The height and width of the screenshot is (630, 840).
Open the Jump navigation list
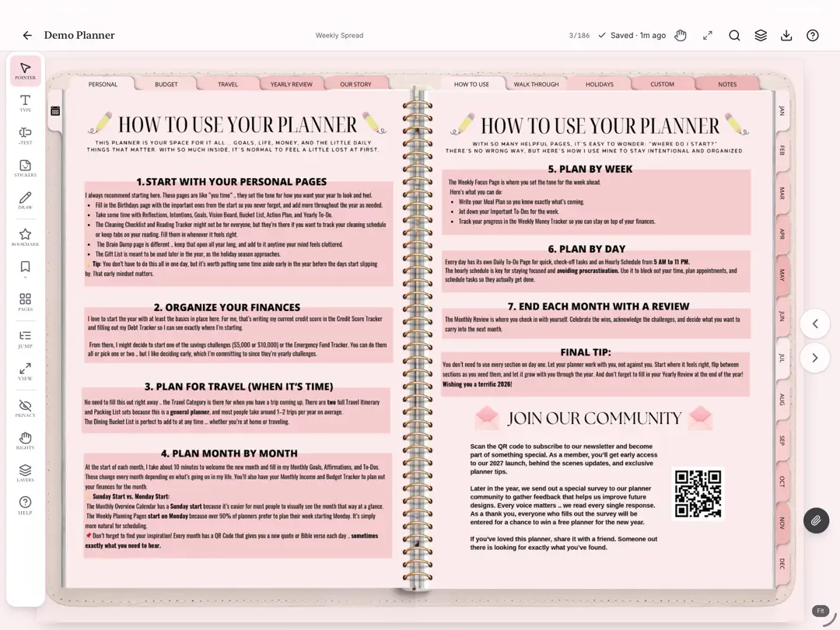tap(25, 339)
